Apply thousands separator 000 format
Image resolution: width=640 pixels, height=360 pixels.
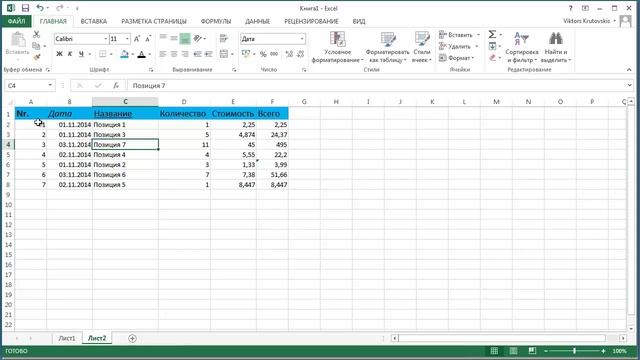click(274, 54)
